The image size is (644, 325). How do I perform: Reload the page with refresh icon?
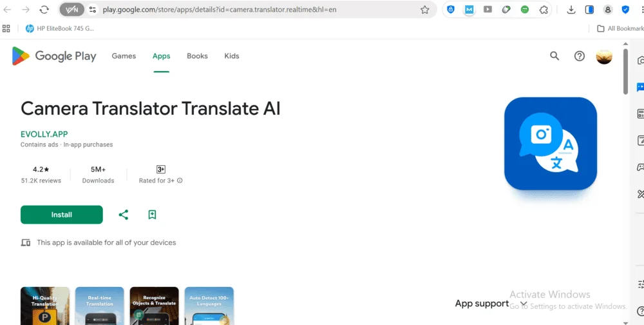click(x=44, y=10)
